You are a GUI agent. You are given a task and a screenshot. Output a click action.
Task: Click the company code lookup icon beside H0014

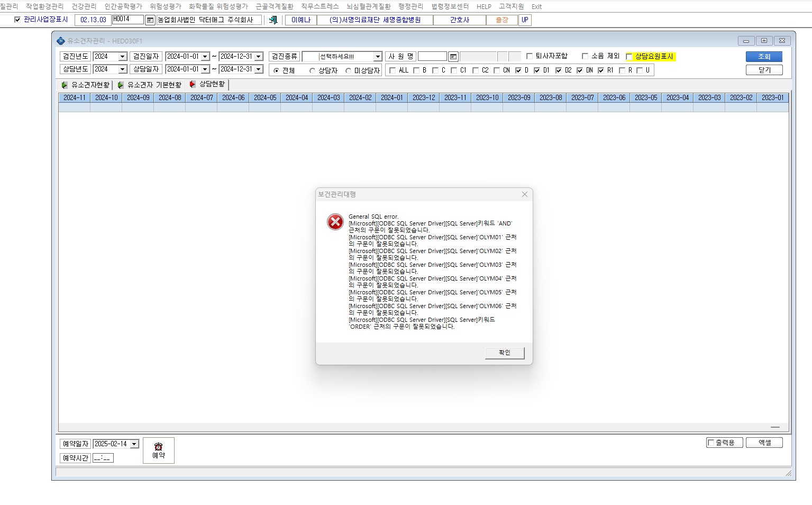coord(150,20)
